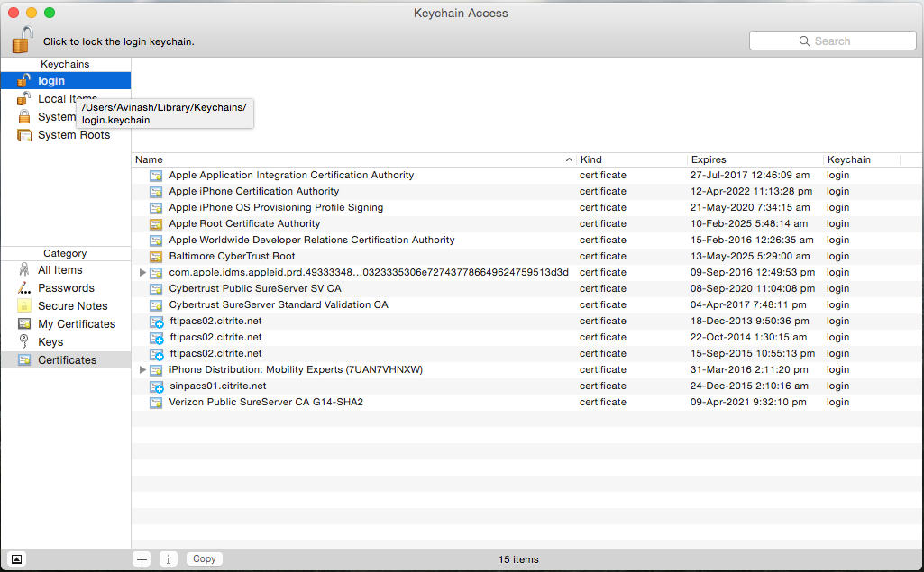This screenshot has width=924, height=572.
Task: Click the lock icon for login keychain
Action: pos(23,40)
